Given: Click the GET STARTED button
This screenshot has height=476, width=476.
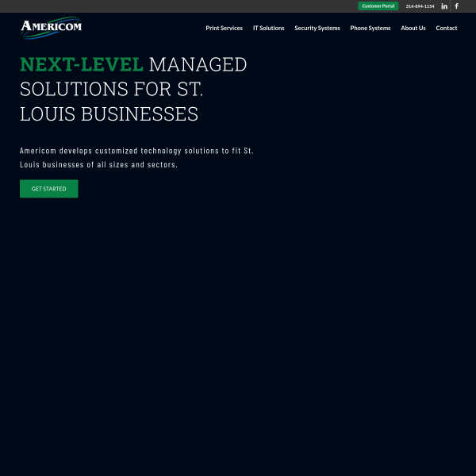Looking at the screenshot, I should (x=49, y=189).
